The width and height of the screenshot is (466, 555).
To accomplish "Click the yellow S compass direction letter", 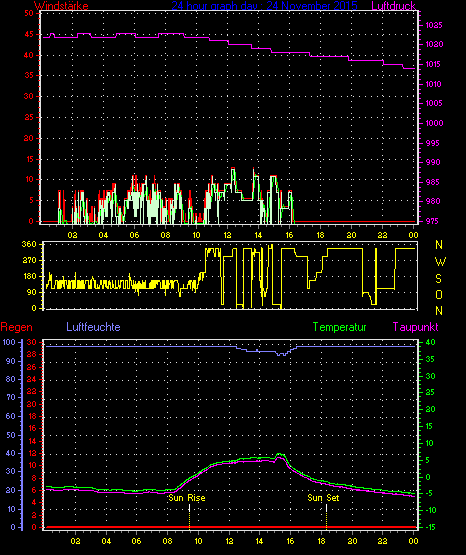I will coord(438,279).
